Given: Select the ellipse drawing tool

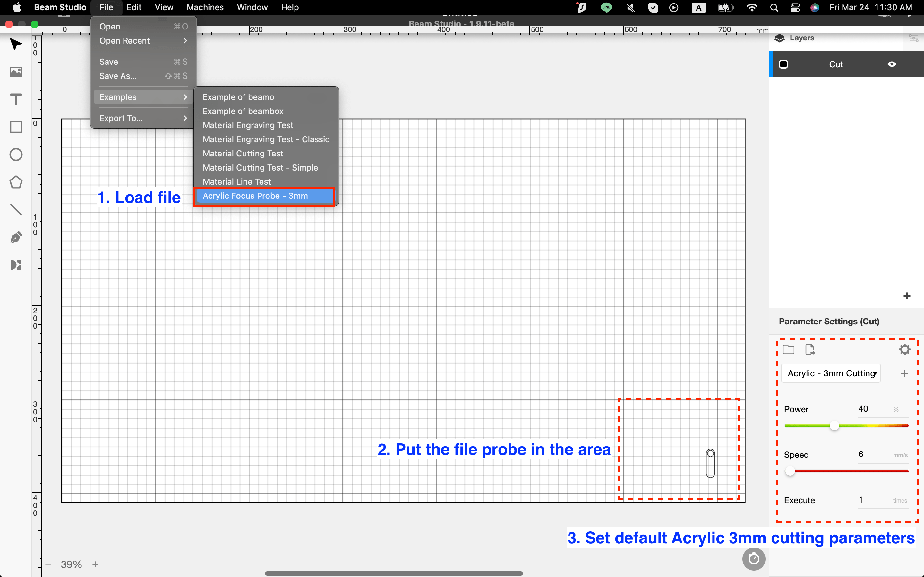Looking at the screenshot, I should click(x=16, y=155).
